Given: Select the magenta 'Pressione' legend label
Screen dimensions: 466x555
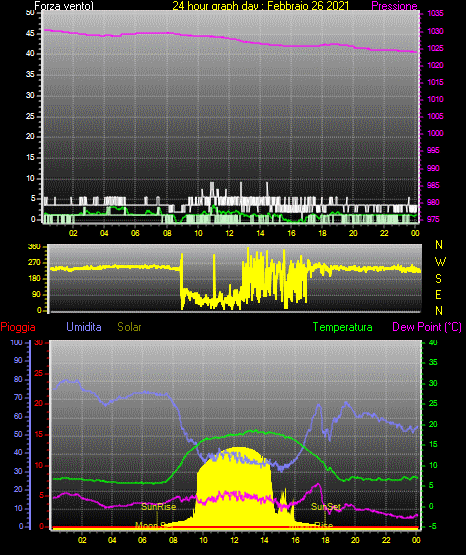Looking at the screenshot, I should point(394,6).
